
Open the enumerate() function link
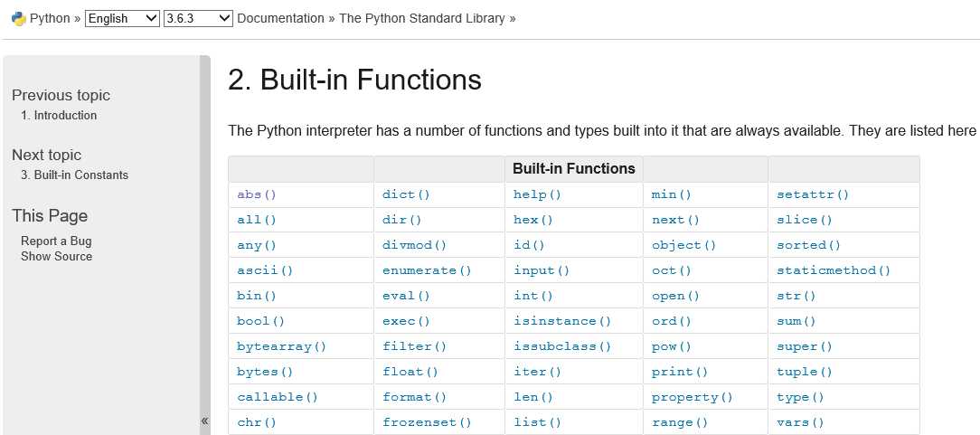click(427, 270)
